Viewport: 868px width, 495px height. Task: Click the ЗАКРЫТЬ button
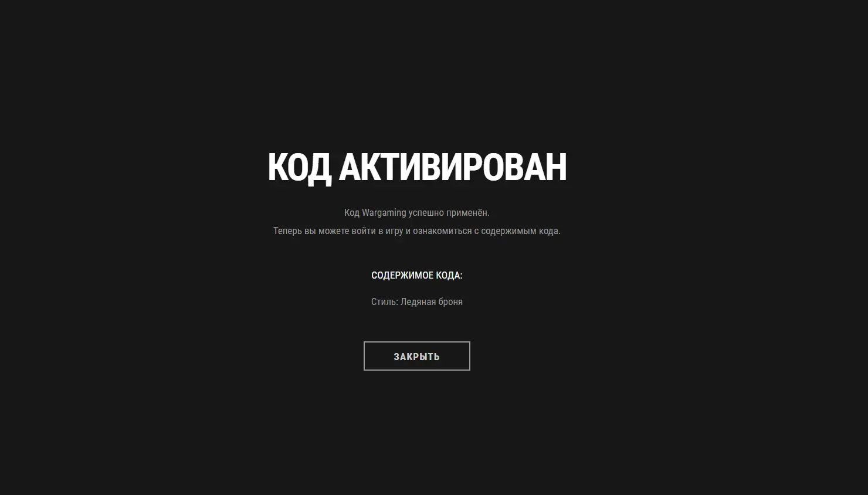[x=416, y=356]
